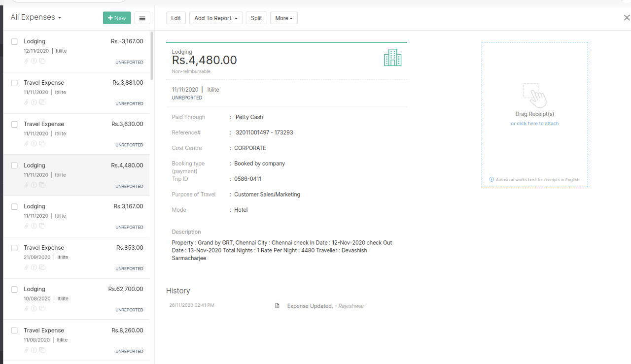Expand the Add To Report dropdown
This screenshot has width=631, height=364.
[216, 18]
